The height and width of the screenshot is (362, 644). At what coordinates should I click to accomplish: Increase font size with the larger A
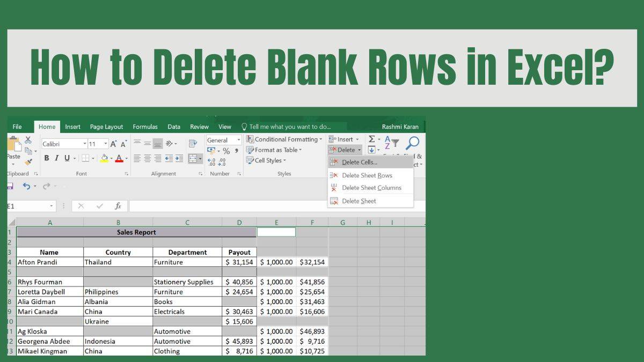coord(113,144)
